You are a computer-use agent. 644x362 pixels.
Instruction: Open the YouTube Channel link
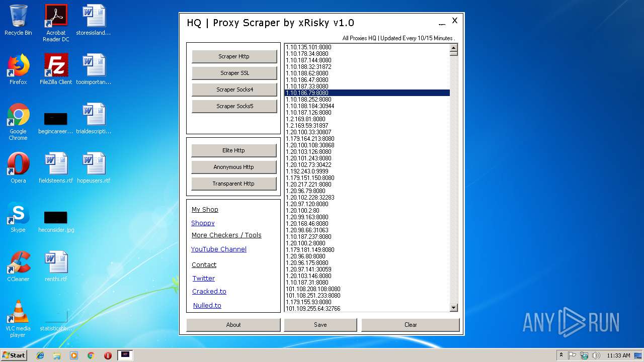point(219,249)
